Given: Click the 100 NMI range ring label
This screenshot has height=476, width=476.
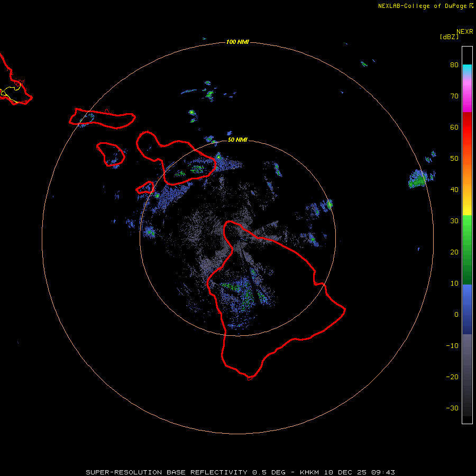Looking at the screenshot, I should (237, 42).
